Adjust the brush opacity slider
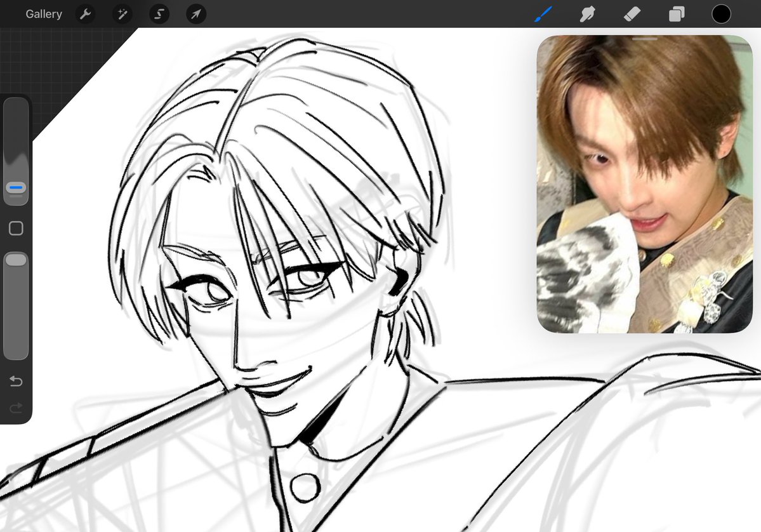 click(16, 306)
